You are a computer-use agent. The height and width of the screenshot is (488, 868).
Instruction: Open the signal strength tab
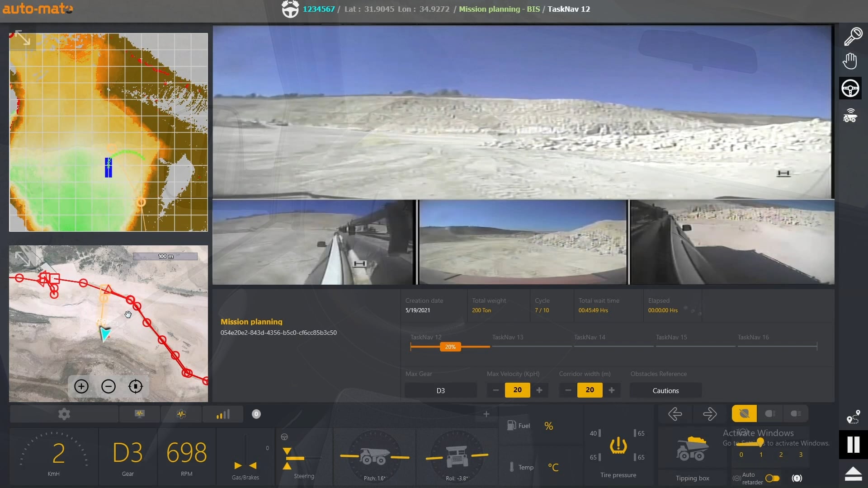click(x=223, y=414)
